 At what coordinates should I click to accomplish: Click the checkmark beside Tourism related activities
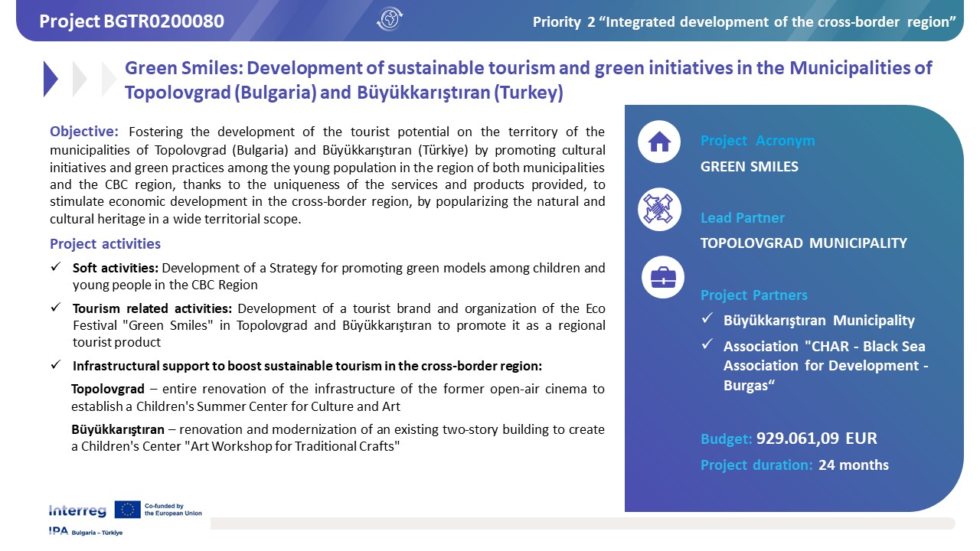click(55, 308)
